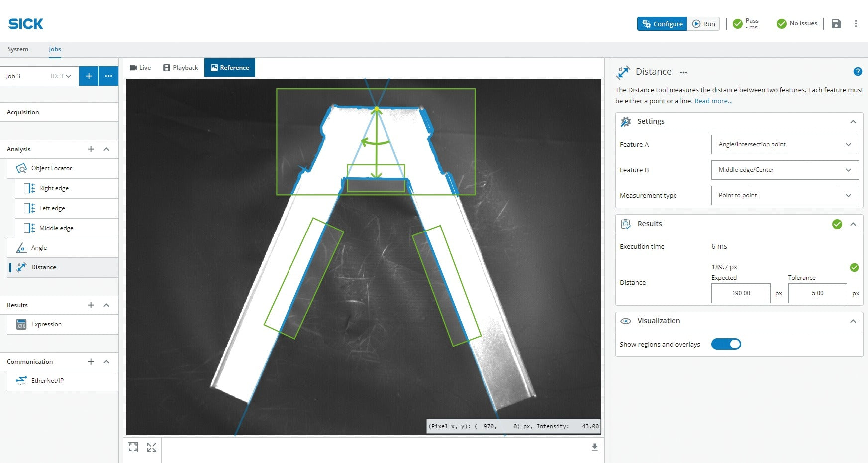Toggle Show regions and overlays switch
The height and width of the screenshot is (463, 868).
[x=726, y=344]
